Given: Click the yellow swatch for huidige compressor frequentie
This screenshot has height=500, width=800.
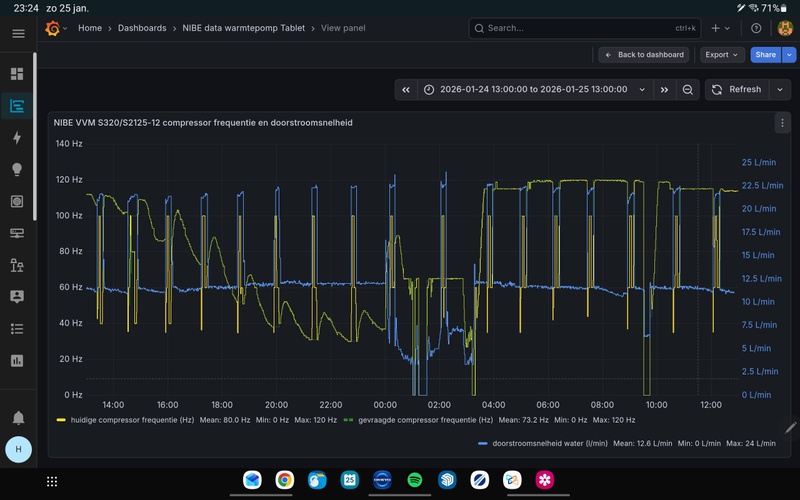Looking at the screenshot, I should (61, 420).
